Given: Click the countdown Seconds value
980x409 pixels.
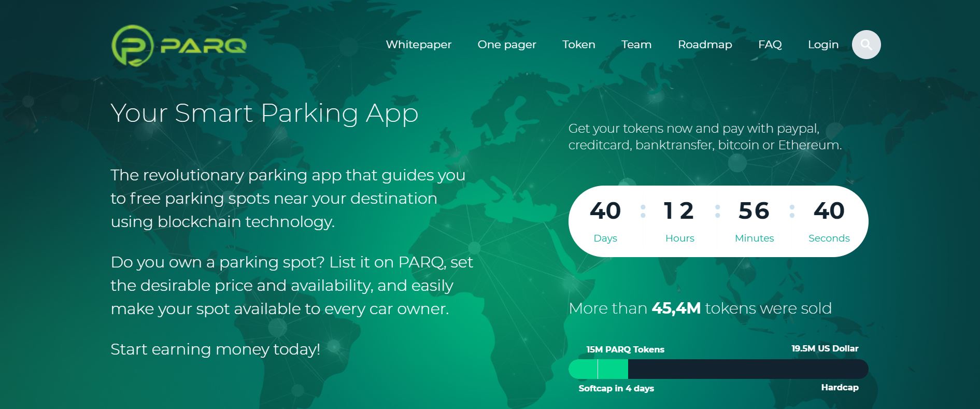Looking at the screenshot, I should coord(829,210).
